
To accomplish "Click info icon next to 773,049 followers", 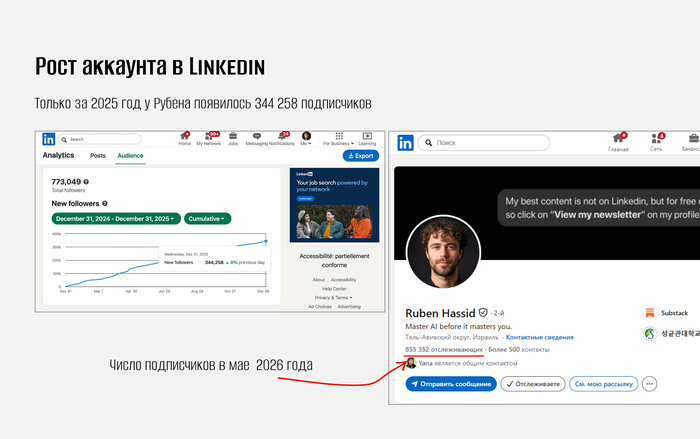I will pyautogui.click(x=86, y=182).
